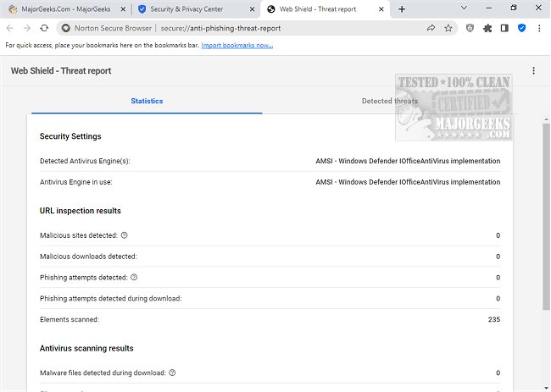Image resolution: width=551 pixels, height=392 pixels.
Task: Close the MajorGeeks.Com tab
Action: click(x=123, y=9)
